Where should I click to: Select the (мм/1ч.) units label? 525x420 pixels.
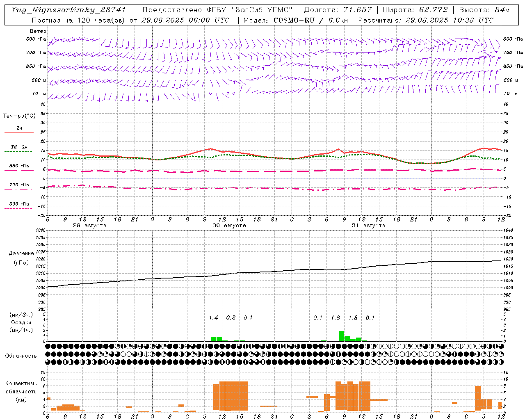point(21,330)
